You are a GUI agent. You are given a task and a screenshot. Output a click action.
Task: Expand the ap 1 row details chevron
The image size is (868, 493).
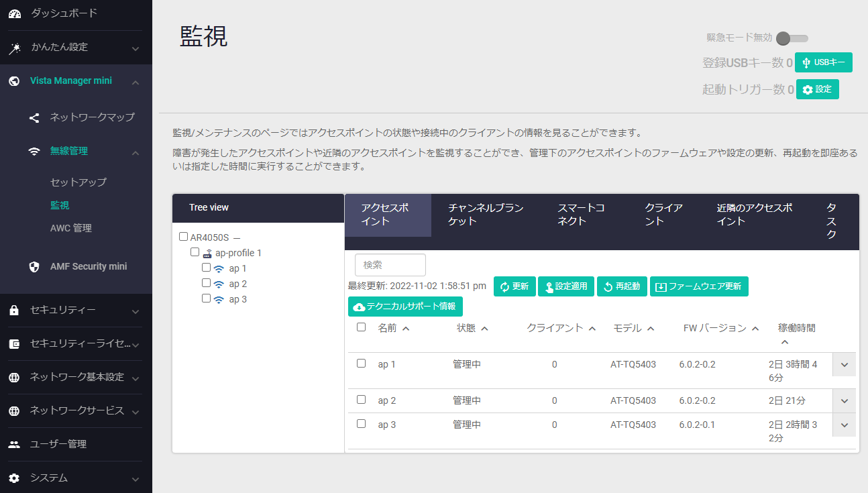pos(844,365)
